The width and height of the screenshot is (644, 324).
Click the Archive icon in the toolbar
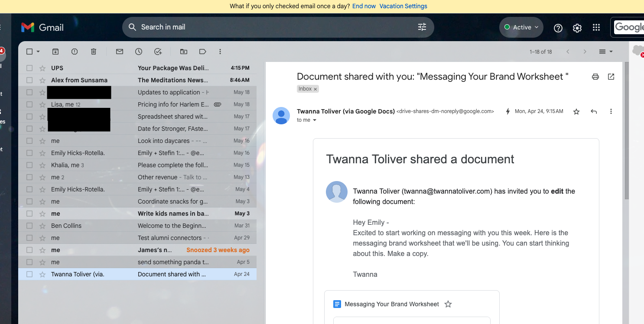55,52
